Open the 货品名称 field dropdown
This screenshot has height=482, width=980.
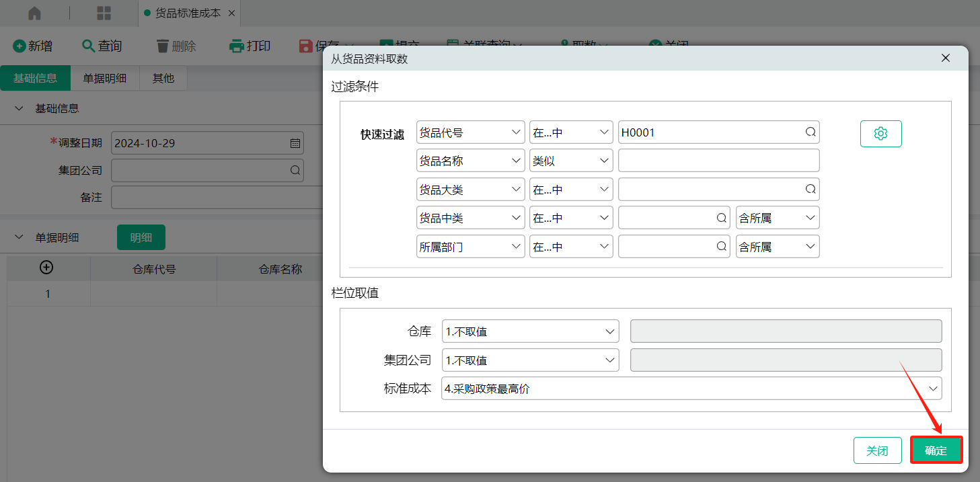click(x=470, y=161)
